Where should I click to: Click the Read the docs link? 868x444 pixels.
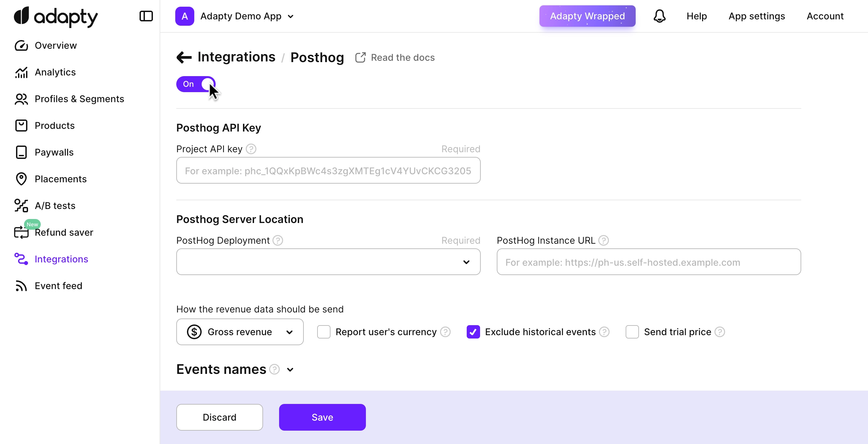click(x=403, y=57)
